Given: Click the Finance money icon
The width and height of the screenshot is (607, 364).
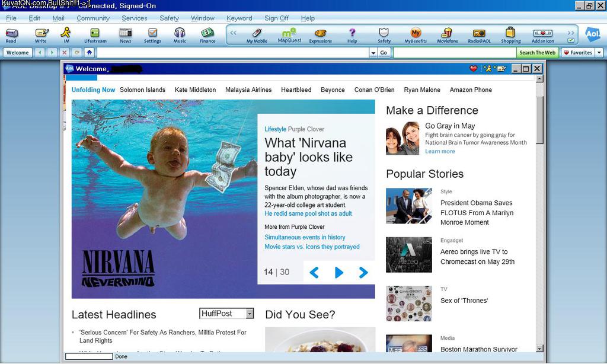Looking at the screenshot, I should tap(207, 34).
